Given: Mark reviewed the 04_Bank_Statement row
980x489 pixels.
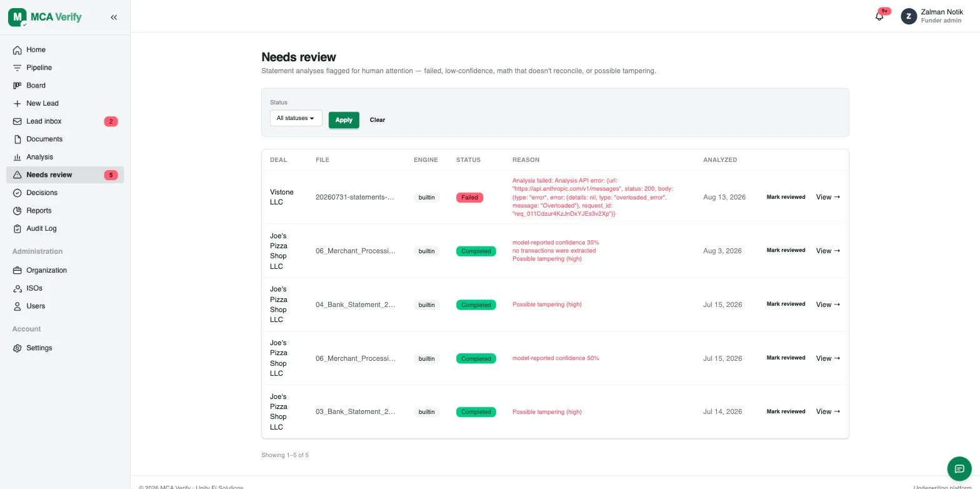Looking at the screenshot, I should pos(786,304).
